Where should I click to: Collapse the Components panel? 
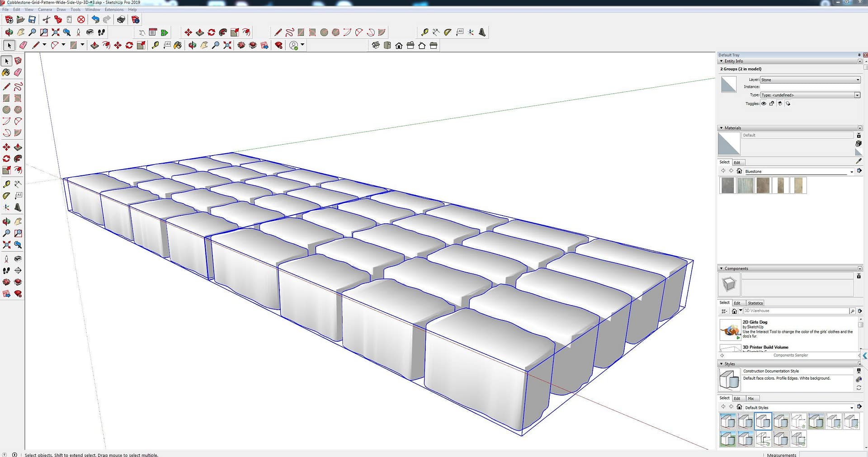click(721, 269)
